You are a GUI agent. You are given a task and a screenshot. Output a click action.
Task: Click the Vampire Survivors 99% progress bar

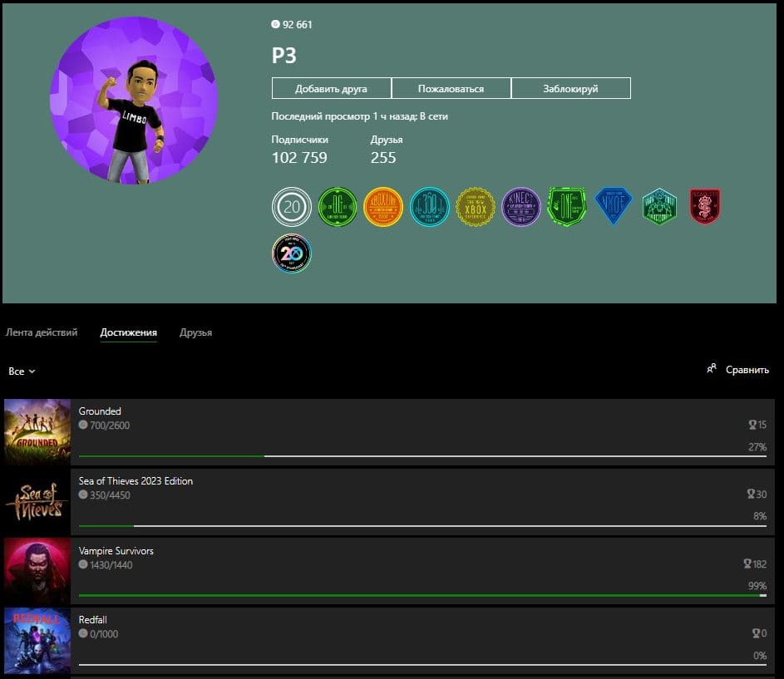pos(422,596)
